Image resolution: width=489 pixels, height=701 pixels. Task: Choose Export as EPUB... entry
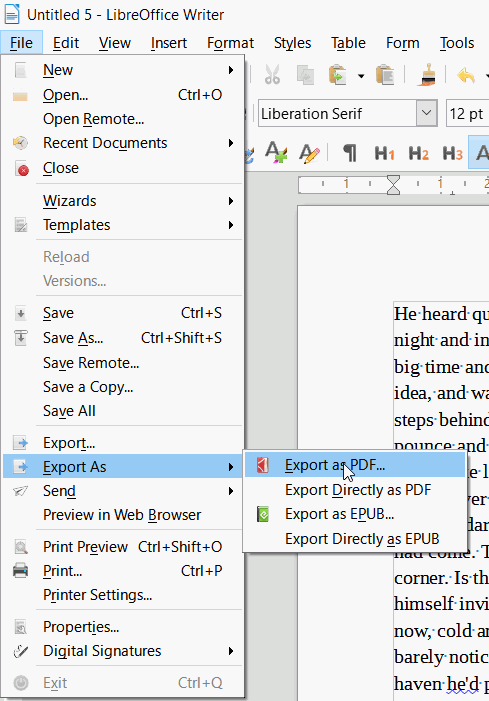[355, 514]
